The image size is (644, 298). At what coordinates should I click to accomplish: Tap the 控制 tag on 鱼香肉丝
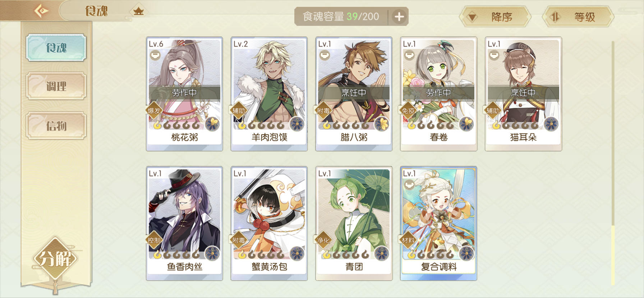[x=154, y=240]
